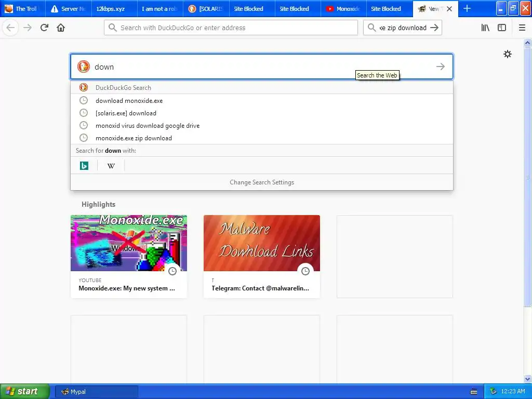The image size is (532, 399).
Task: Open the hamburger application menu
Action: (522, 28)
